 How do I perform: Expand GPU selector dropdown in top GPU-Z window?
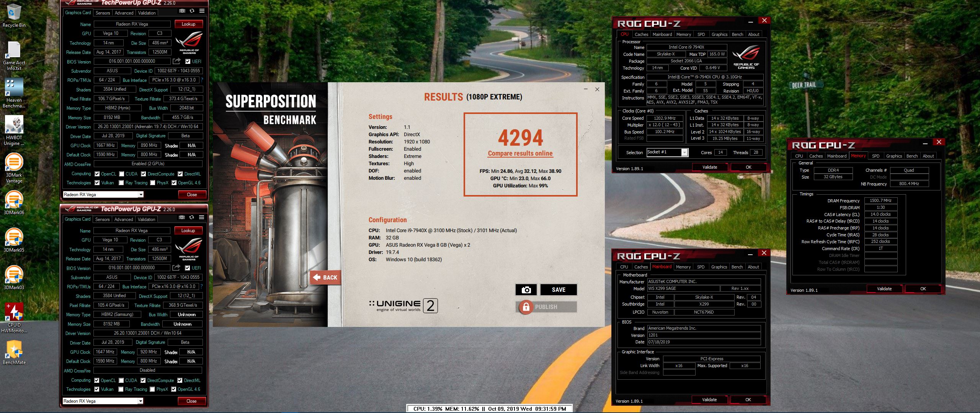click(140, 195)
